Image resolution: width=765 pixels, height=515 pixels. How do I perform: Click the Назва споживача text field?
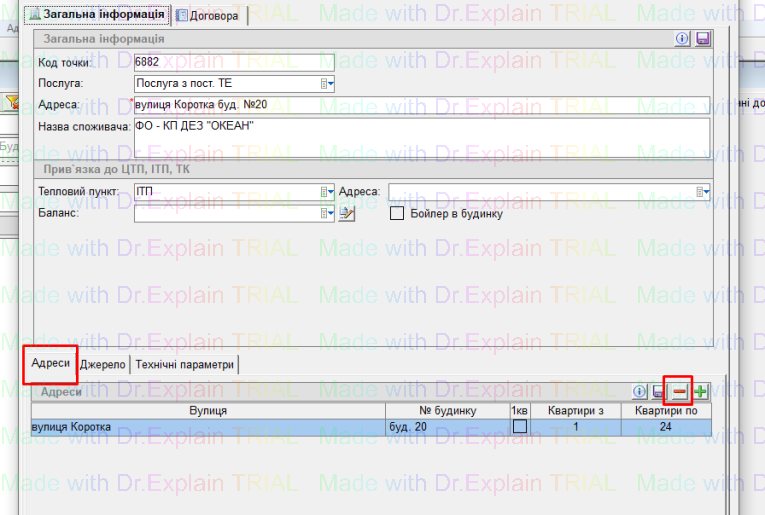click(x=420, y=136)
